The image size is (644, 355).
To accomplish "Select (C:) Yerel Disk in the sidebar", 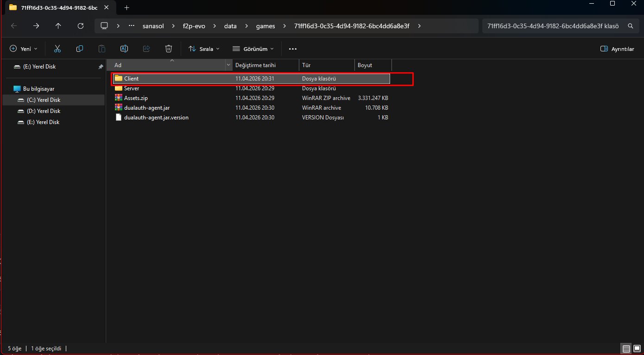I will (x=44, y=100).
